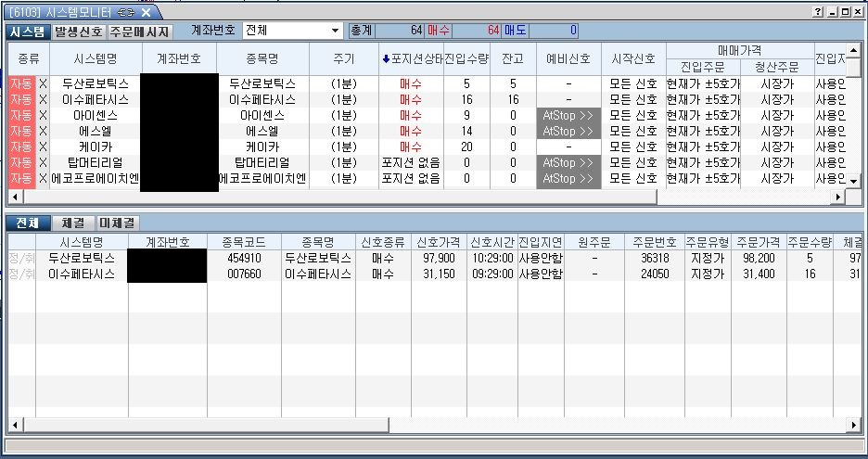Select the 주문메시지 tab
868x459 pixels.
(x=139, y=32)
